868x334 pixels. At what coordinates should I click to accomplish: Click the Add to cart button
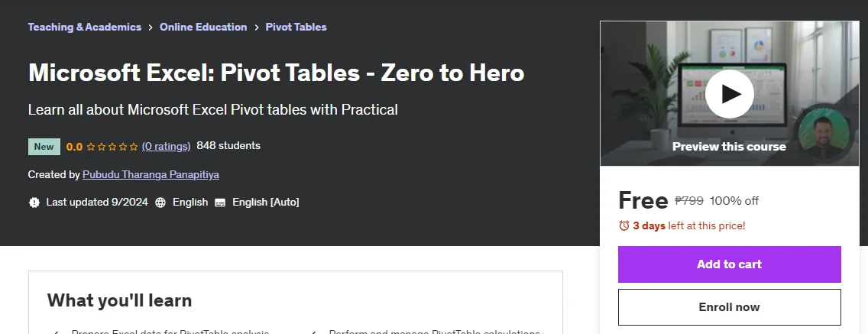[x=729, y=264]
